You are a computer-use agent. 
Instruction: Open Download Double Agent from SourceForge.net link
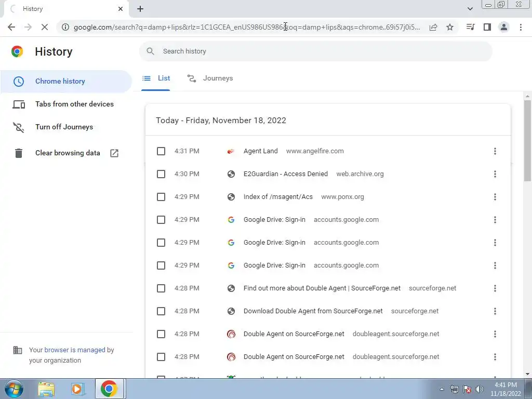(x=313, y=311)
